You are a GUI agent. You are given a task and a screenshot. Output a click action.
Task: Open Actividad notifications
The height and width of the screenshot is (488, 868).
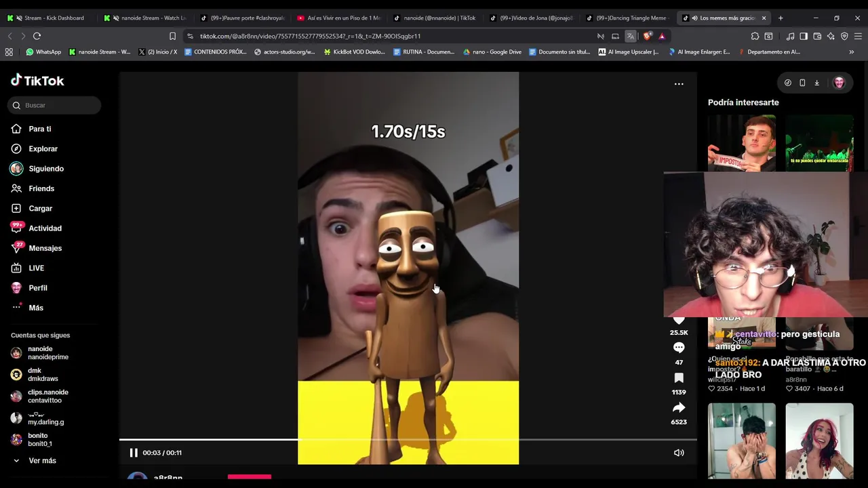coord(45,228)
